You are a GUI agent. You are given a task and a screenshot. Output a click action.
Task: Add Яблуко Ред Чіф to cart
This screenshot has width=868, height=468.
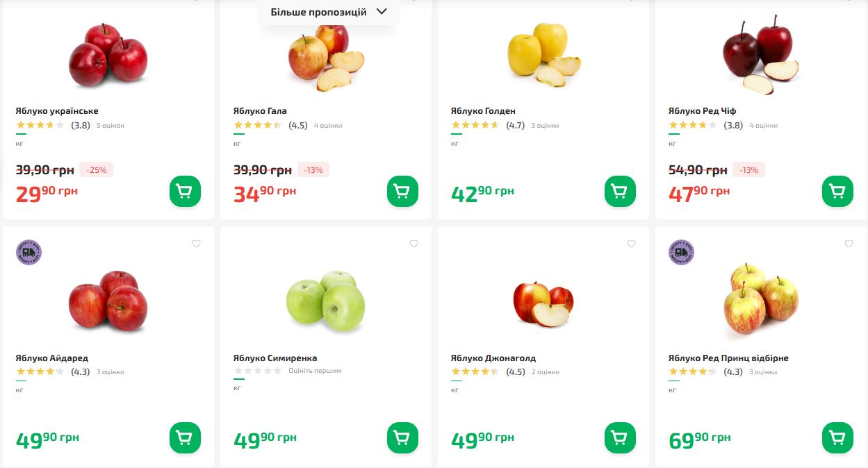(x=837, y=191)
